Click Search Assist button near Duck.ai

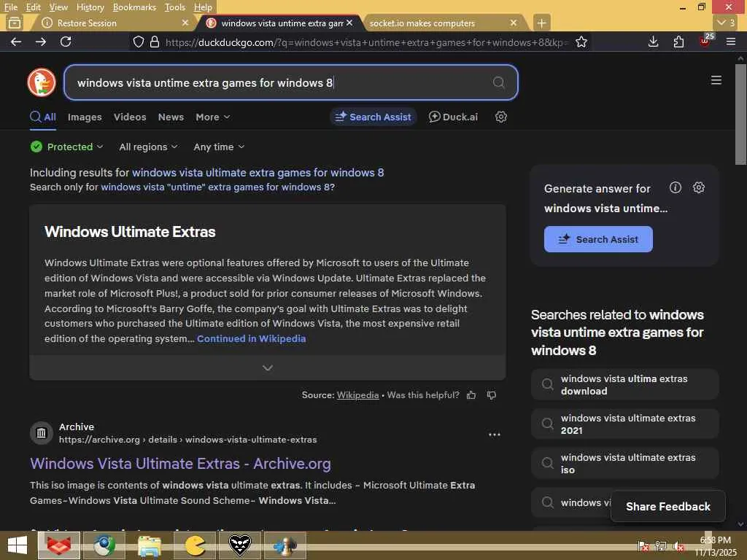click(x=373, y=117)
